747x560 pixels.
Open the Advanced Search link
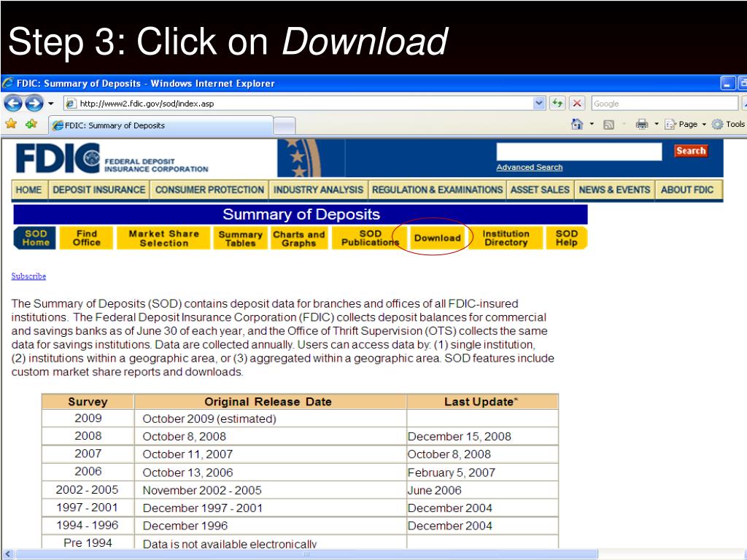(x=530, y=167)
